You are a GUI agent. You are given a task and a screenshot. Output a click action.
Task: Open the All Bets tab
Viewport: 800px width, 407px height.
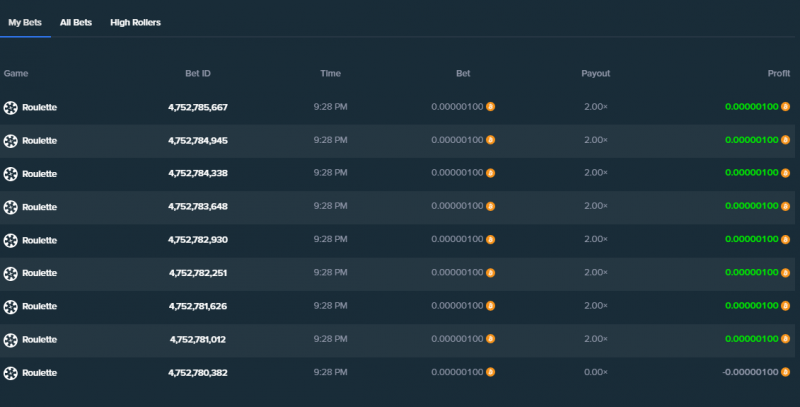point(76,22)
